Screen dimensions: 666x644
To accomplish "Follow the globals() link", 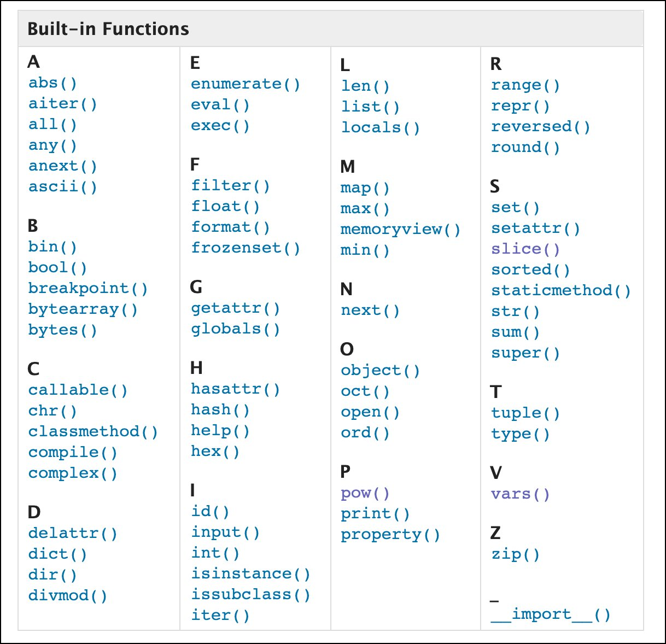I will [235, 329].
